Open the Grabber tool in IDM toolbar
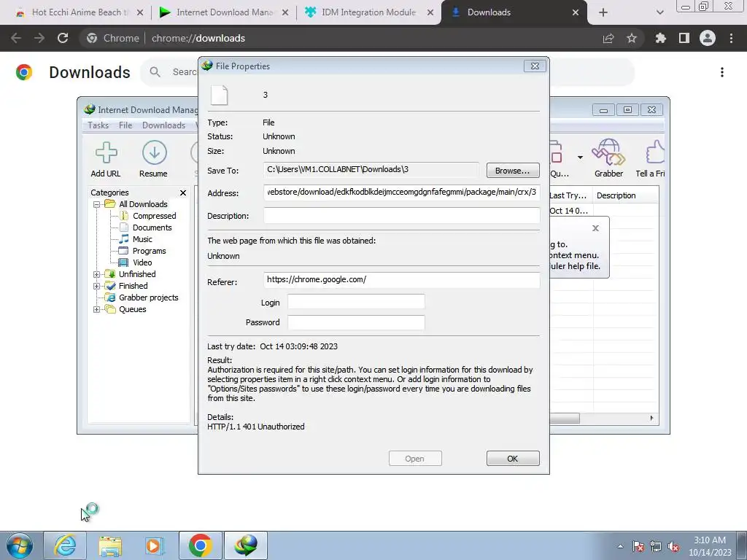This screenshot has height=560, width=747. [x=608, y=153]
